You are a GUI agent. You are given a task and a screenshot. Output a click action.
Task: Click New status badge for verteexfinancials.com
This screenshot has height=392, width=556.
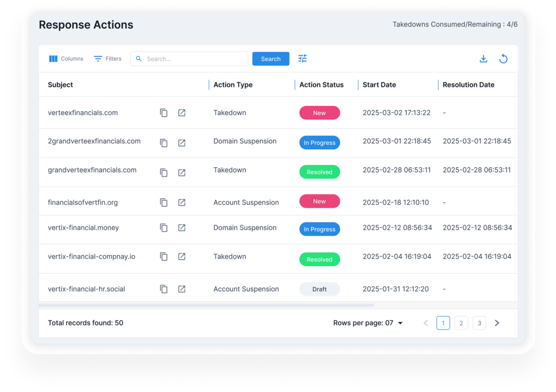pyautogui.click(x=319, y=113)
